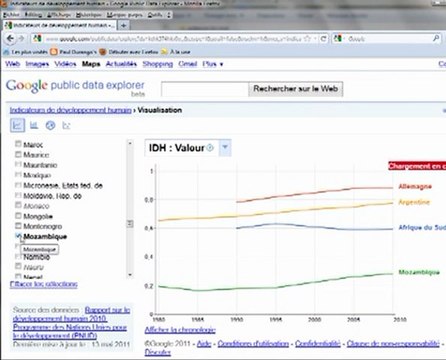The width and height of the screenshot is (446, 360).
Task: Click the data explorer search input field
Action: pos(205,89)
